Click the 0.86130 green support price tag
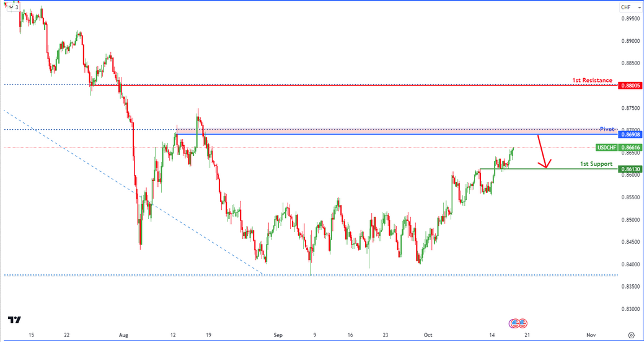Viewport: 644px width, 342px height. [x=630, y=169]
